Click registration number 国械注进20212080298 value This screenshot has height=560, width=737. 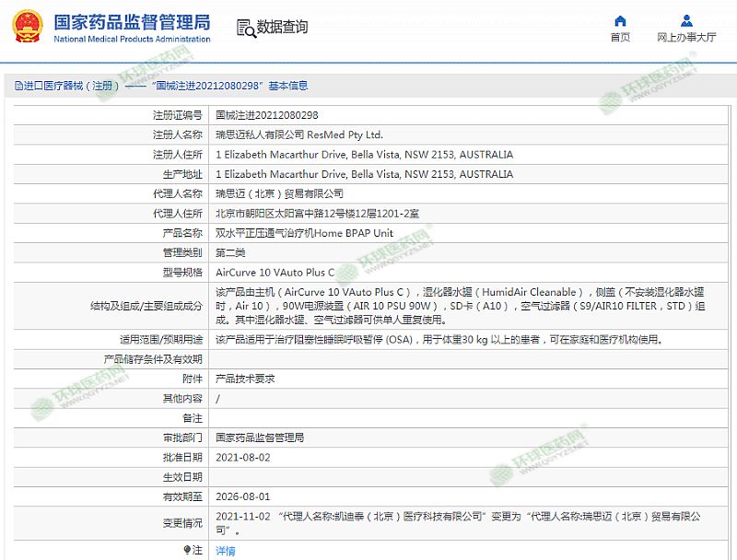[x=266, y=115]
